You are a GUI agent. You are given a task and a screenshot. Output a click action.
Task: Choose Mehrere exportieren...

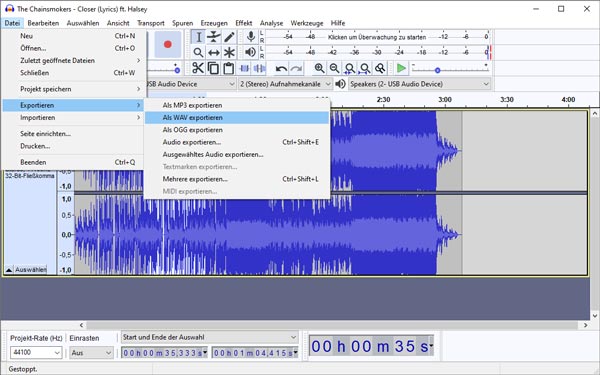pyautogui.click(x=237, y=179)
